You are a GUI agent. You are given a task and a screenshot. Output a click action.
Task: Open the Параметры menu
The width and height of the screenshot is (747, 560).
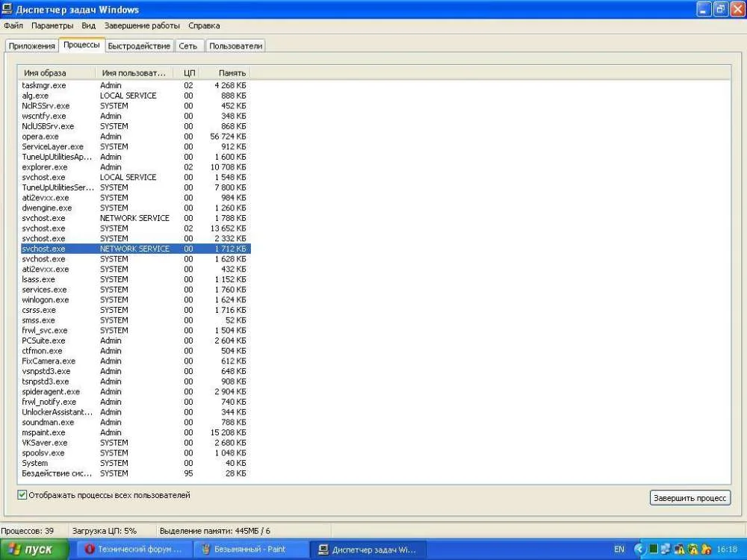point(52,25)
